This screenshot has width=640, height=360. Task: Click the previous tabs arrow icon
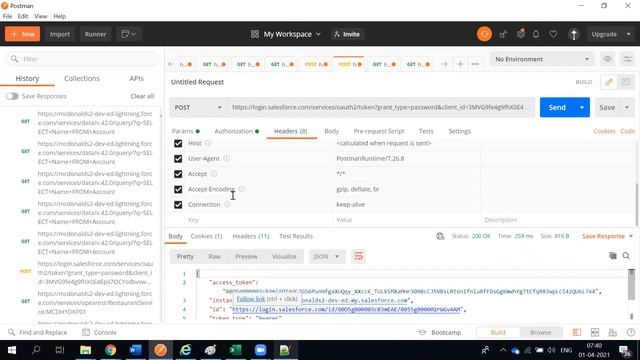pyautogui.click(x=171, y=64)
